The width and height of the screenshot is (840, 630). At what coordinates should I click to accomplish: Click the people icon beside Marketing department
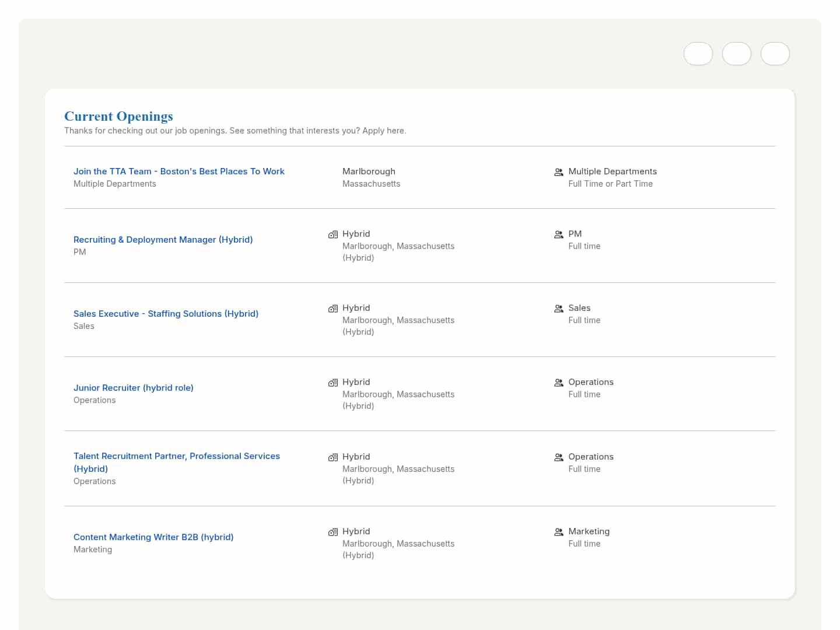point(558,532)
